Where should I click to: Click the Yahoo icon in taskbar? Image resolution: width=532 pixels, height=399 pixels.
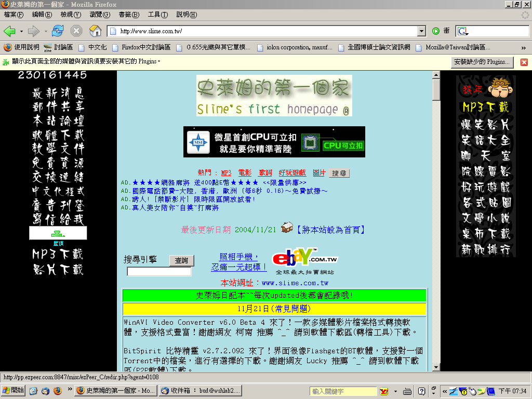coord(384,391)
